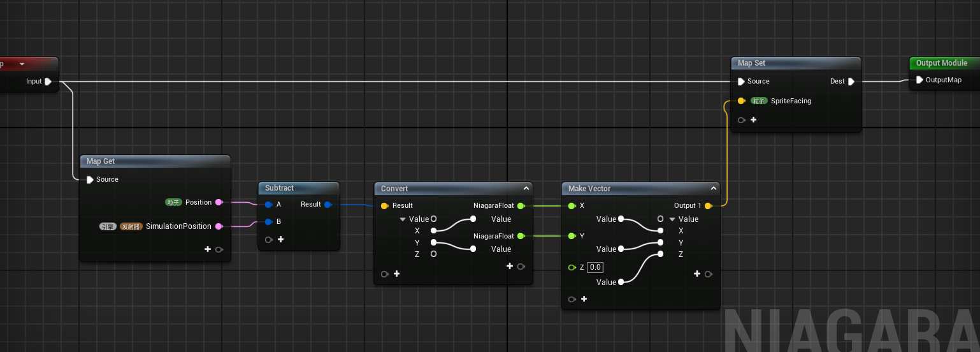
Task: Click the SpriteFacing input pin on Map Set
Action: pyautogui.click(x=741, y=101)
